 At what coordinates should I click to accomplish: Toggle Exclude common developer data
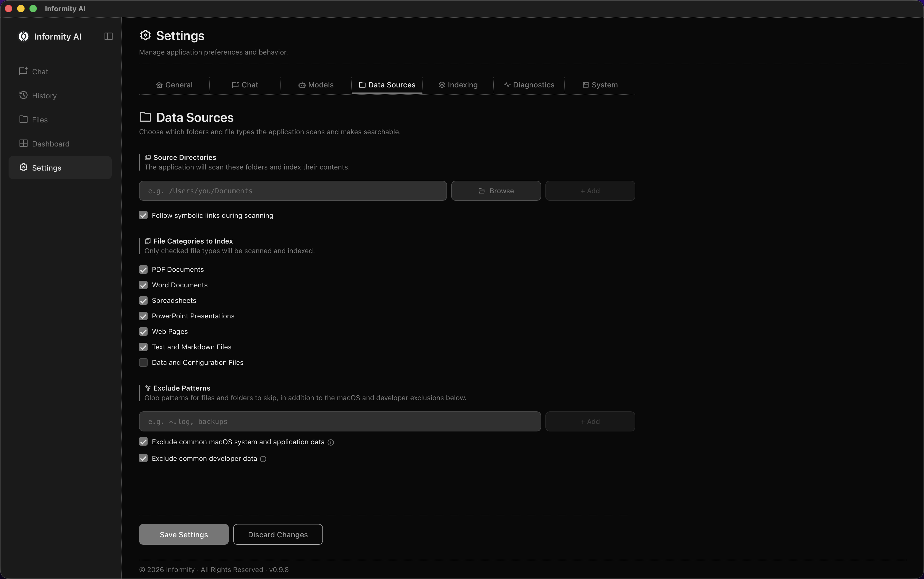click(143, 458)
